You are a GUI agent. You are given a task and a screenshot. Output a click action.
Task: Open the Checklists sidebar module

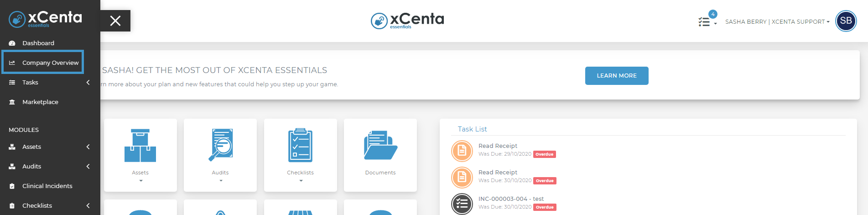pyautogui.click(x=37, y=205)
